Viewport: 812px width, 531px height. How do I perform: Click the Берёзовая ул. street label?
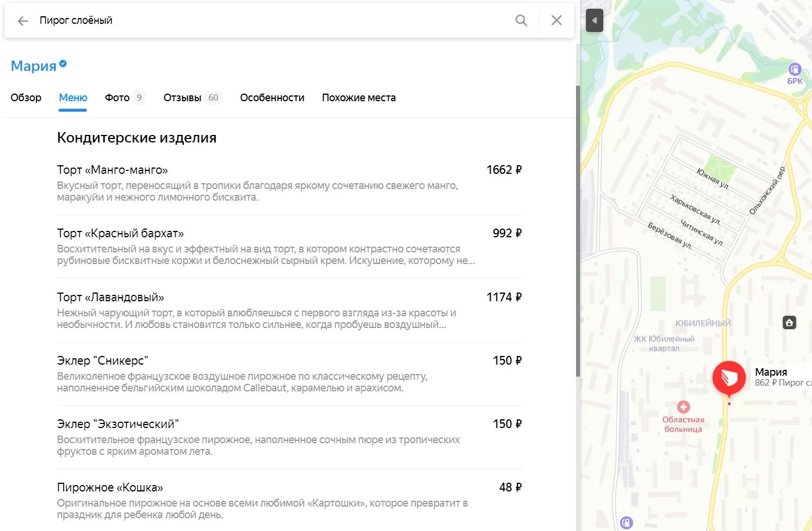click(x=670, y=235)
